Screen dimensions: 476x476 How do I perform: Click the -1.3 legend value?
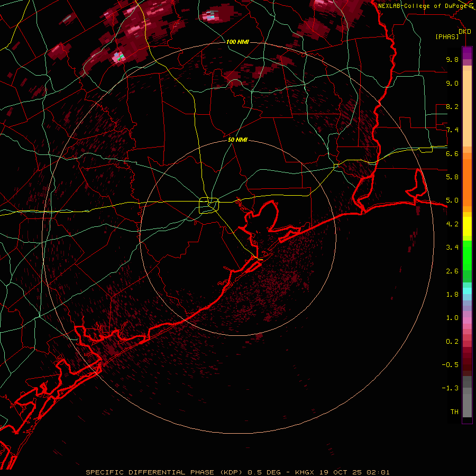click(450, 388)
